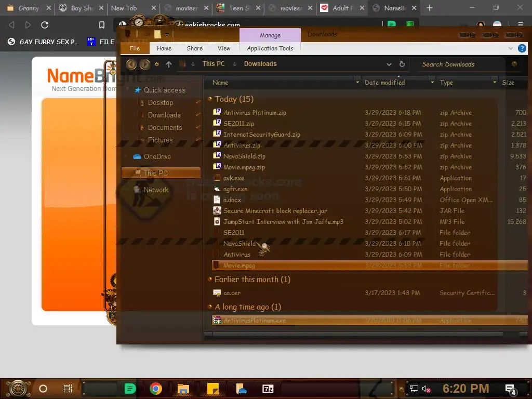Select the Antivirus.zip file icon
Viewport: 532px width, 399px height.
pos(217,145)
